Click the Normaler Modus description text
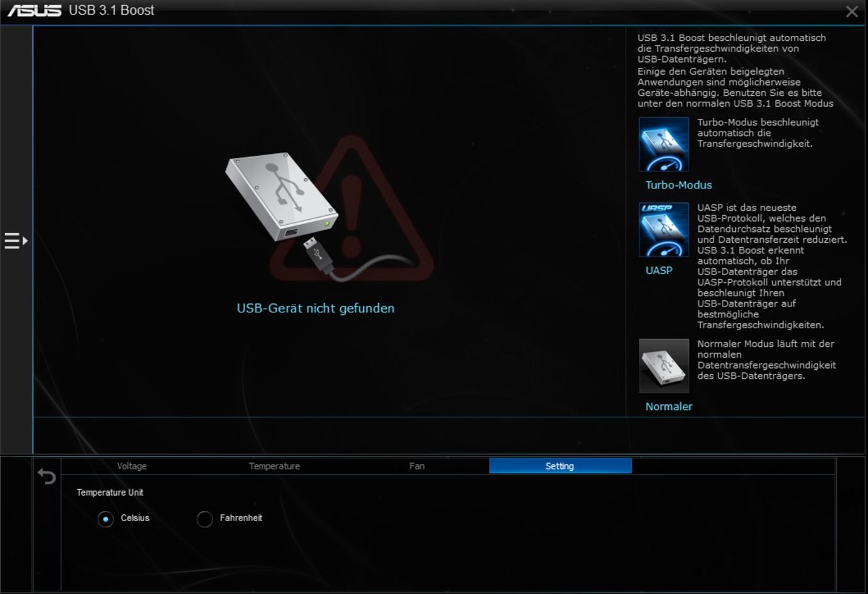This screenshot has width=868, height=594. 766,360
